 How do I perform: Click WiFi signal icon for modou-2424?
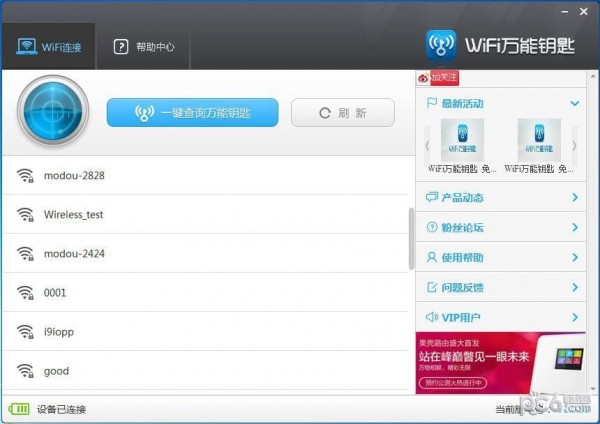pos(25,254)
